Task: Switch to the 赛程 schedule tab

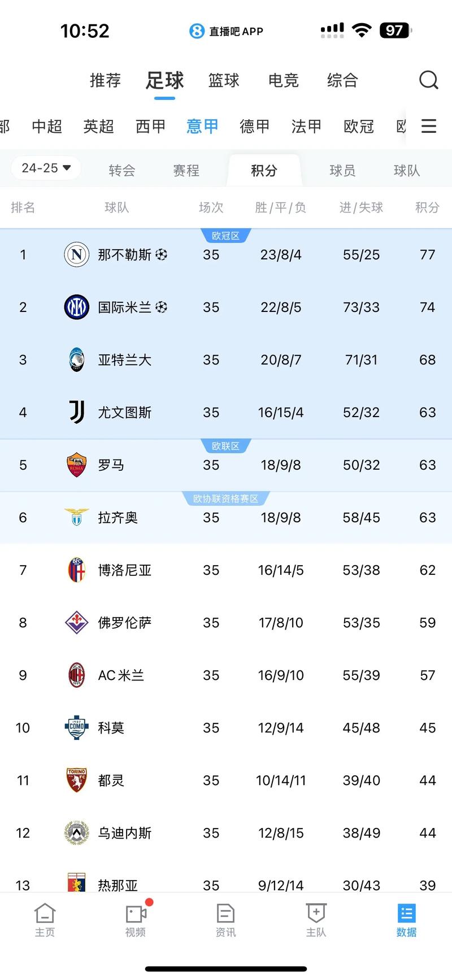Action: click(186, 170)
